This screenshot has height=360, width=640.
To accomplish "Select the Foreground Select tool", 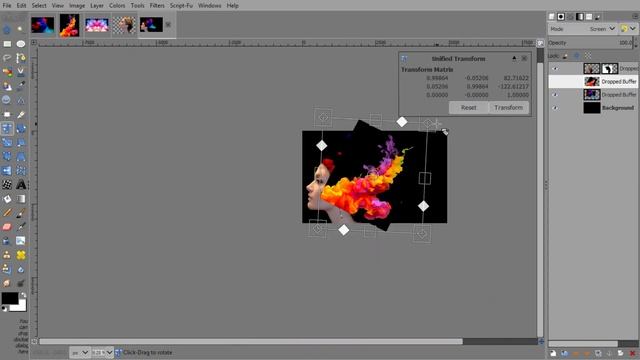I will tap(7, 86).
